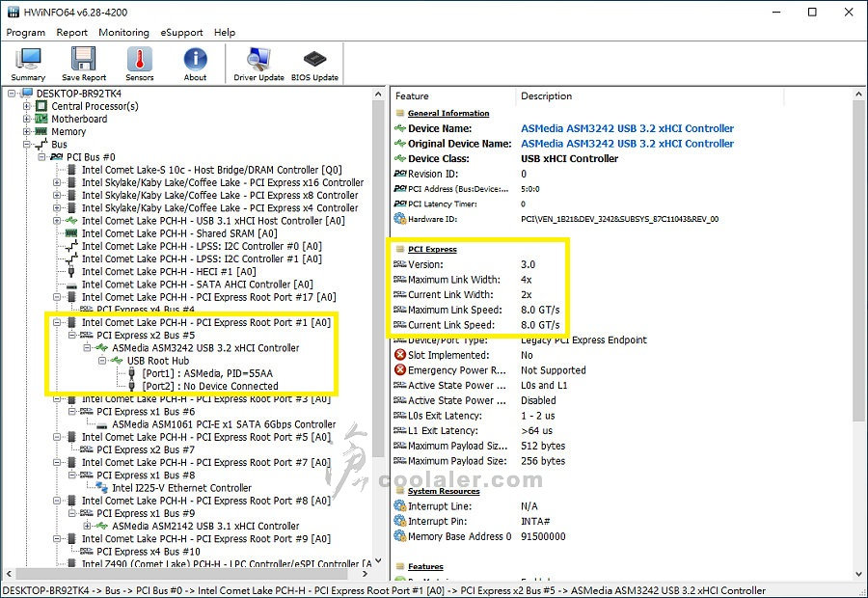Select Intel Comet Lake PCH-H HECI #1 row
This screenshot has width=868, height=598.
[168, 271]
